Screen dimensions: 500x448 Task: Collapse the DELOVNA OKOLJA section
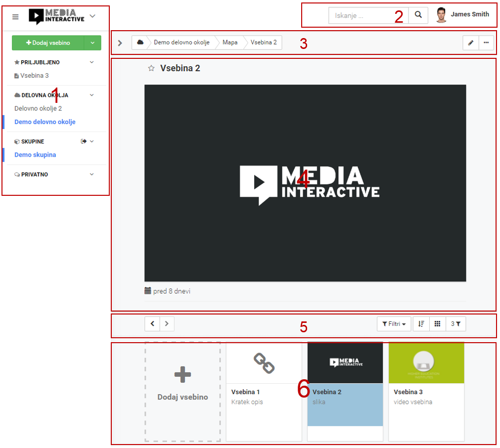coord(92,95)
